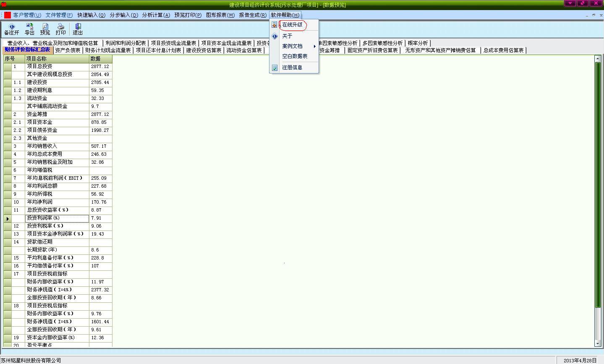
Task: Click the 资本金内部收益率(%) cell
Action: 57,338
